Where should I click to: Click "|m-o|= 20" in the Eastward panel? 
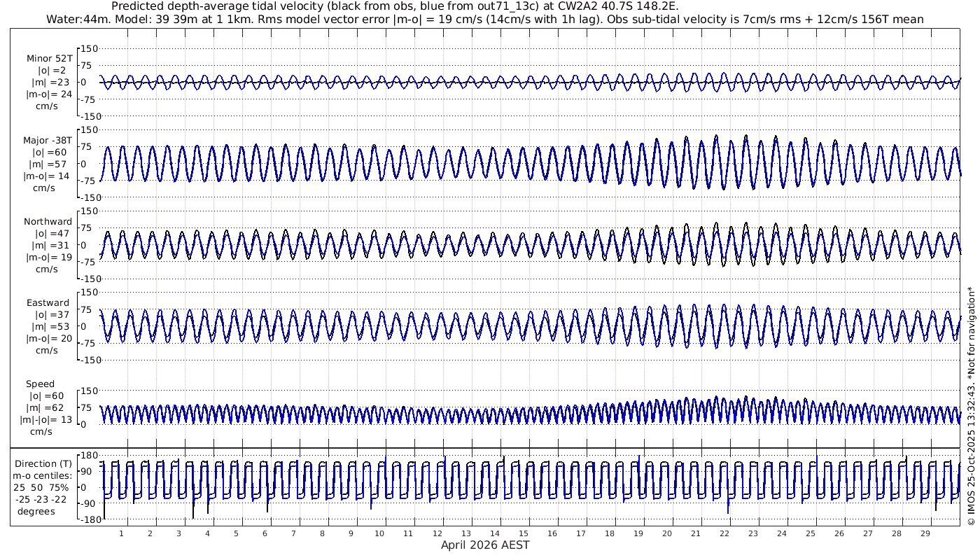tap(48, 339)
